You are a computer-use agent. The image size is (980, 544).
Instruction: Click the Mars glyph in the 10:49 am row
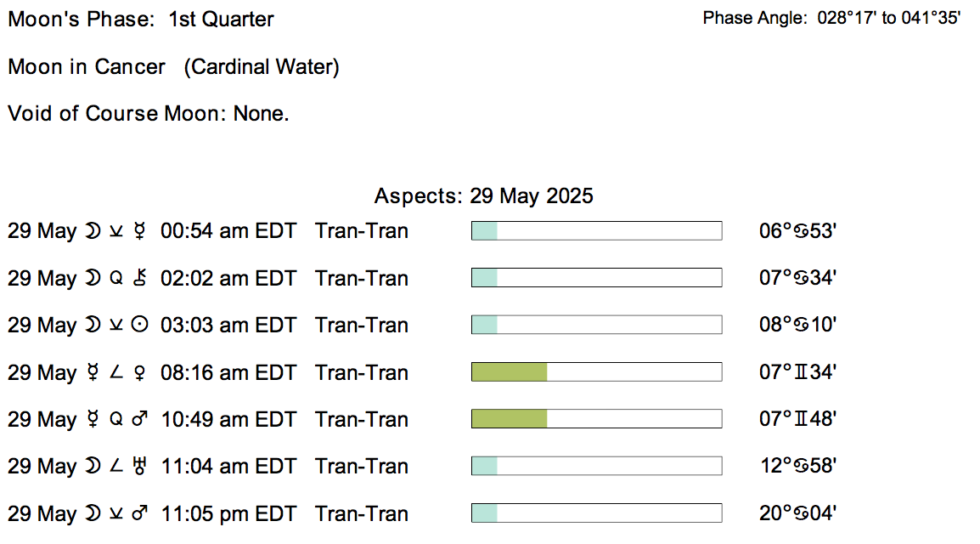[x=141, y=420]
